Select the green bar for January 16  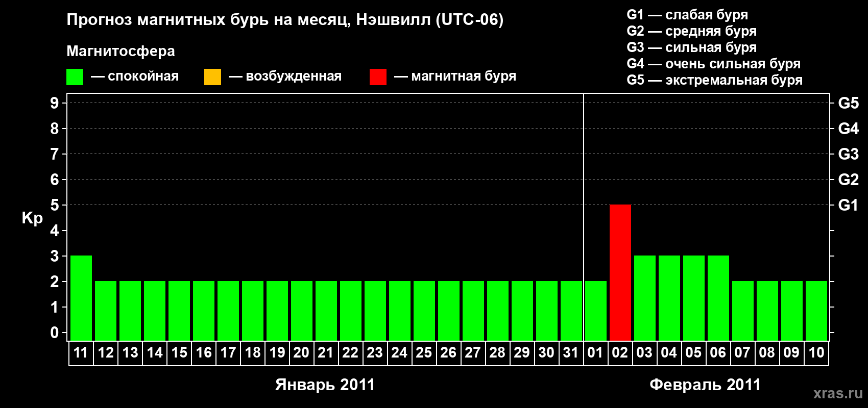[204, 311]
